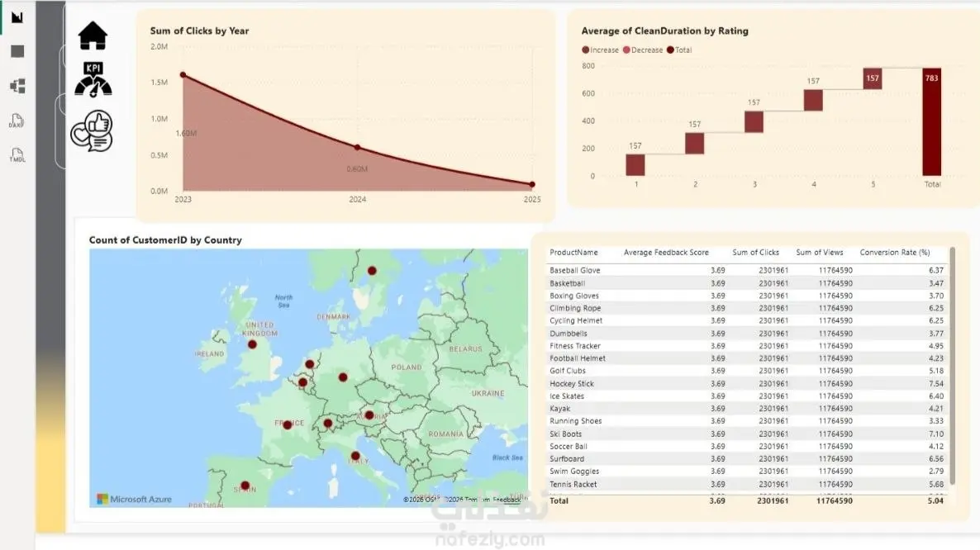Select the Total legend marker

pyautogui.click(x=670, y=50)
